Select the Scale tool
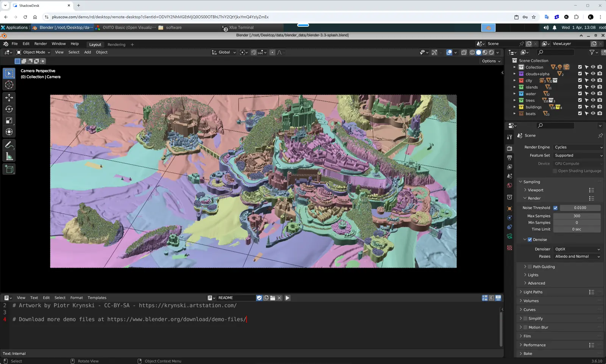Screen dimensions: 606x364 coord(9,121)
